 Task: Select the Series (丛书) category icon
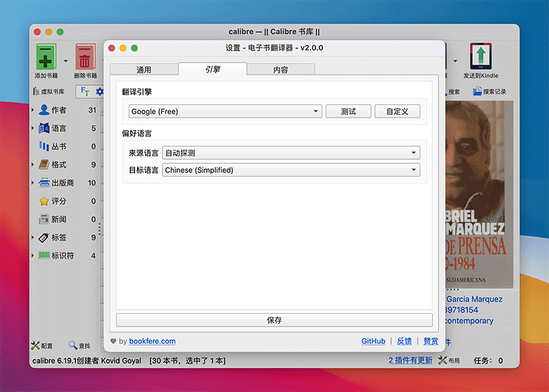pyautogui.click(x=44, y=146)
